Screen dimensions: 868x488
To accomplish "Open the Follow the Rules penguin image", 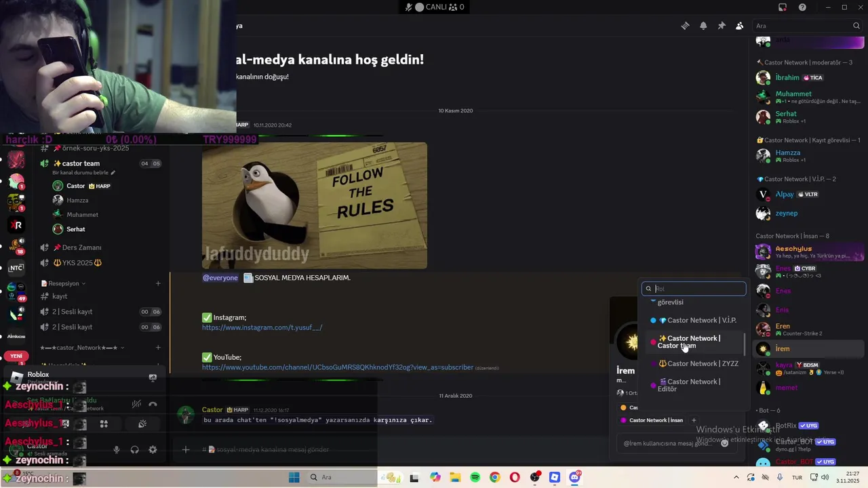I will coord(315,205).
